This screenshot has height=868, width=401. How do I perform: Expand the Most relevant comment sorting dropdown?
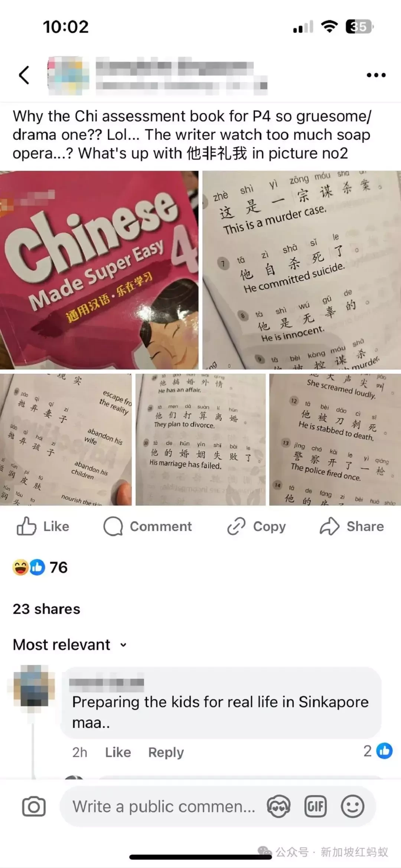point(70,645)
